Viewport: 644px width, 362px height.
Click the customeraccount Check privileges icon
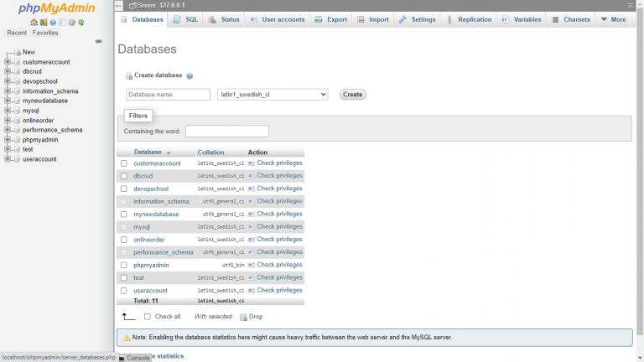click(x=252, y=163)
